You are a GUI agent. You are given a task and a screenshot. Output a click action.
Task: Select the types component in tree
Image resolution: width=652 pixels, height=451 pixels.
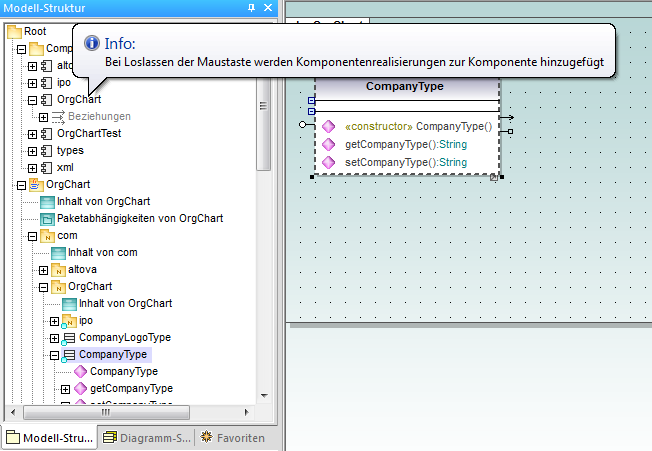pos(69,150)
